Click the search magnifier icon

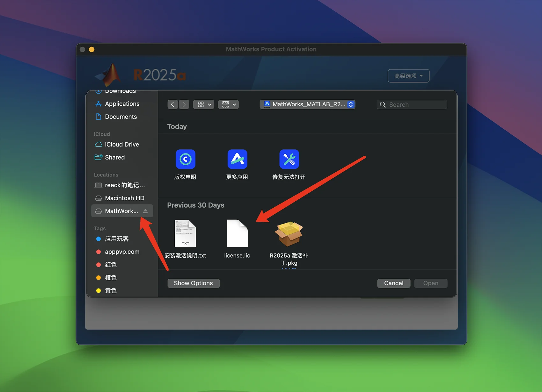click(x=383, y=104)
